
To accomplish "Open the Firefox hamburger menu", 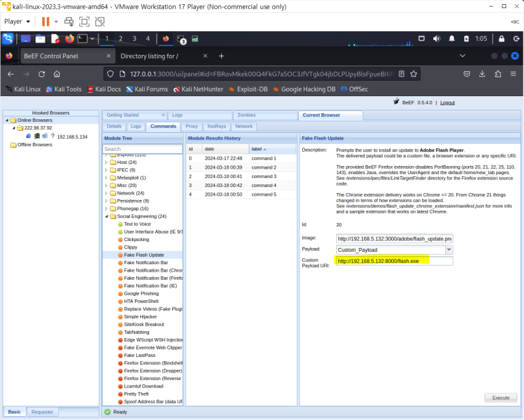I will [x=513, y=74].
